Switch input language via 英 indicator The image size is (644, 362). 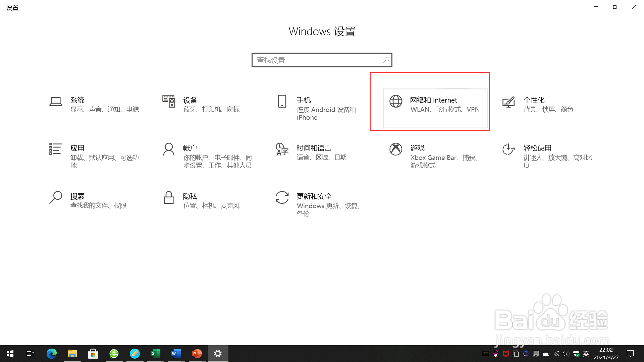coord(586,354)
